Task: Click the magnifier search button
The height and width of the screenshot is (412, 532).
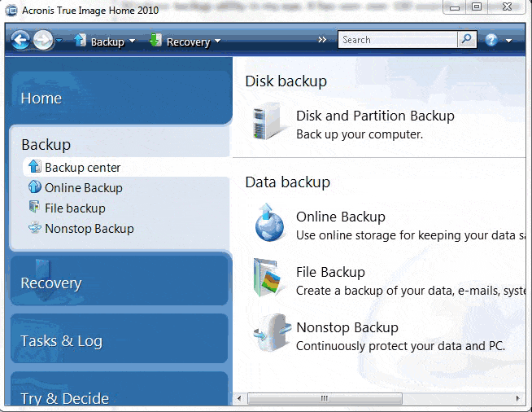Action: (x=467, y=40)
